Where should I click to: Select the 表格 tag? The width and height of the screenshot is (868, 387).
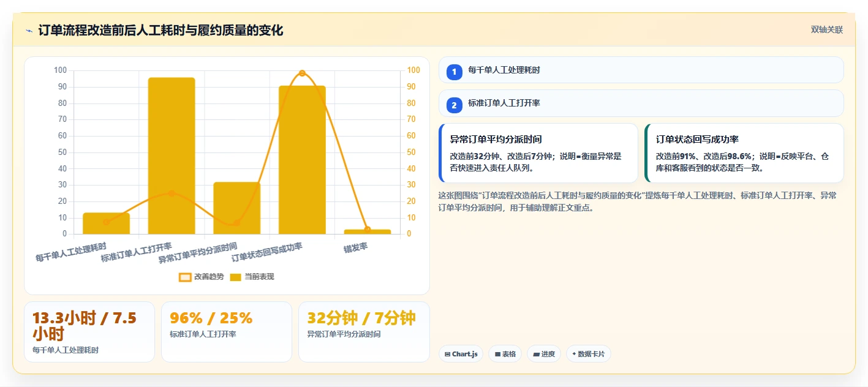[x=505, y=354]
